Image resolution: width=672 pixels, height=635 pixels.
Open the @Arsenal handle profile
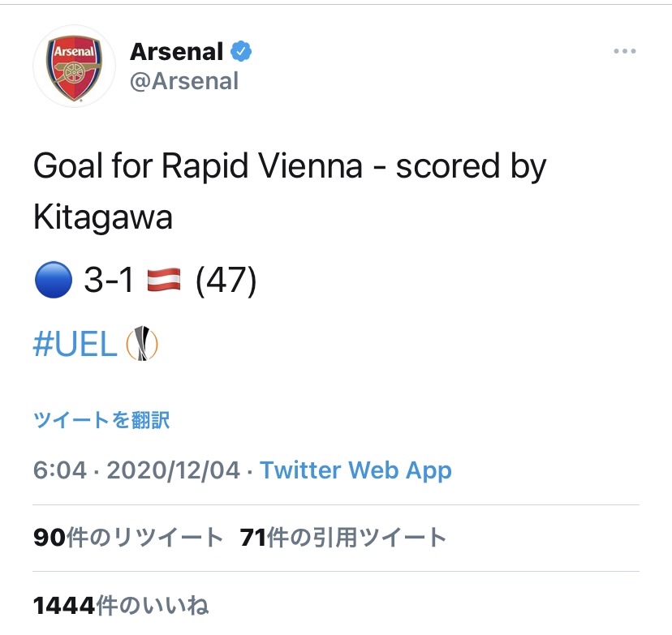click(184, 81)
